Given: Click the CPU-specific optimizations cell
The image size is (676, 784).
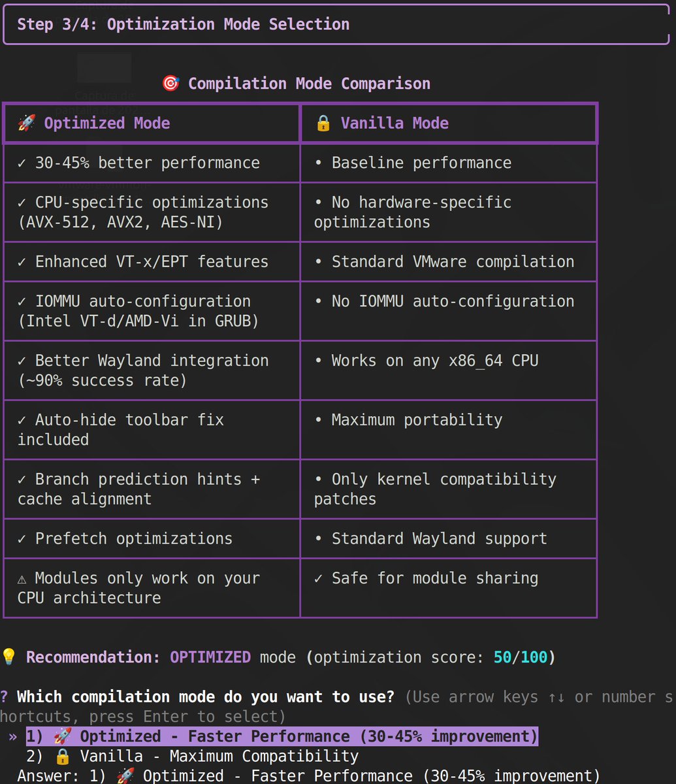Looking at the screenshot, I should (x=152, y=212).
